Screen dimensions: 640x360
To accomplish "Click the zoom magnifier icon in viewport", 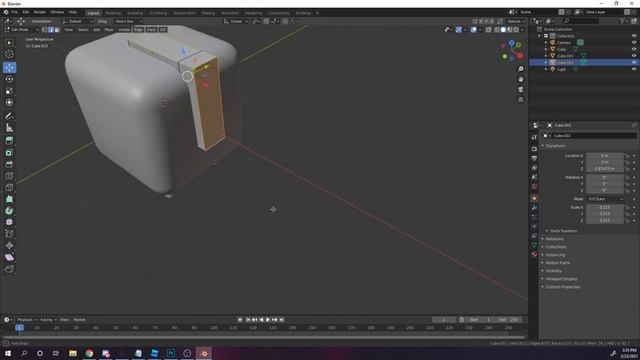I will click(x=520, y=69).
